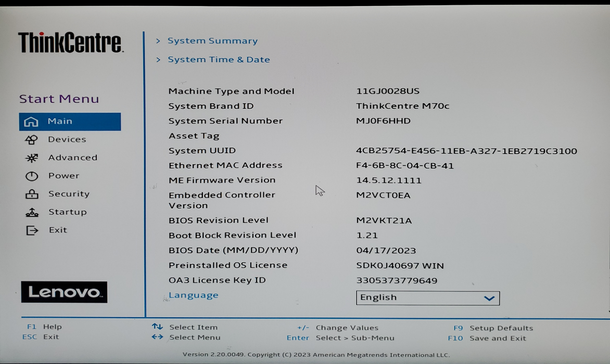
Task: Click the Embedded Controller Version label
Action: pos(222,200)
